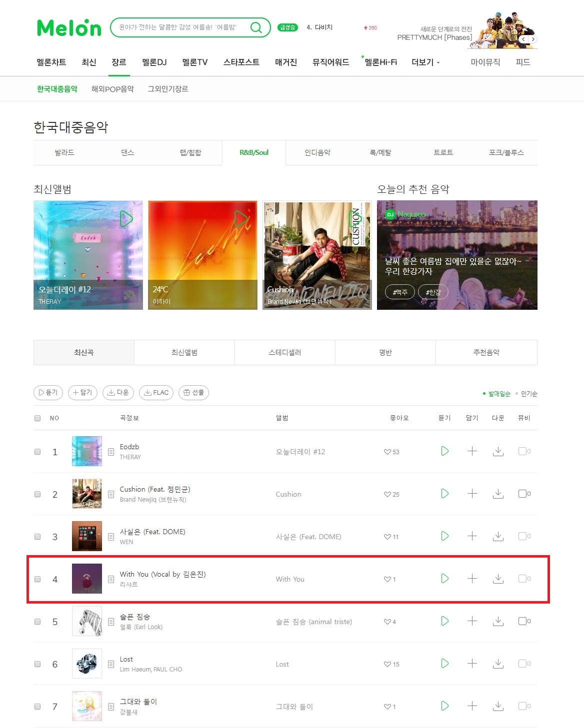Sort the list by 인기순
The width and height of the screenshot is (584, 728).
tap(529, 394)
